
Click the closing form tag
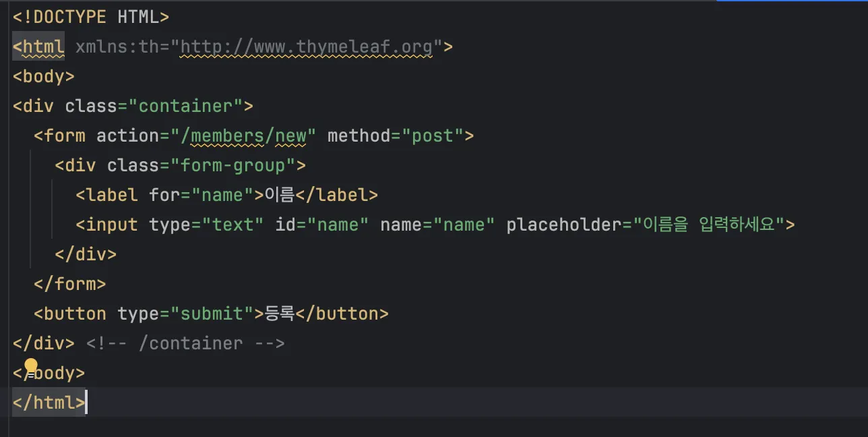(70, 284)
